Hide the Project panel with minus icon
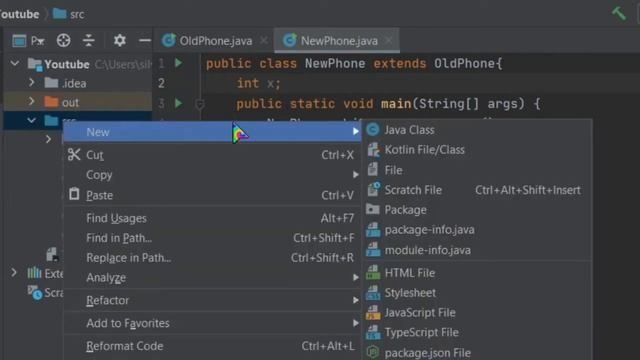 [144, 40]
